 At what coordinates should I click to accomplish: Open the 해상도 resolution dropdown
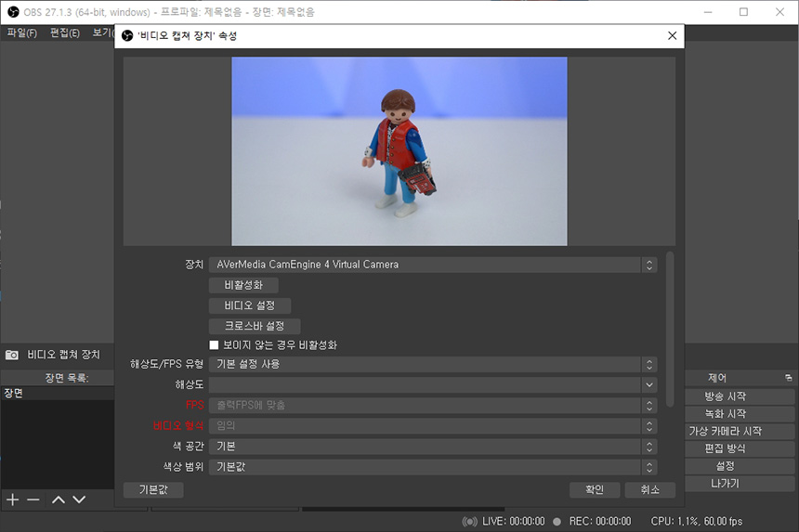433,385
